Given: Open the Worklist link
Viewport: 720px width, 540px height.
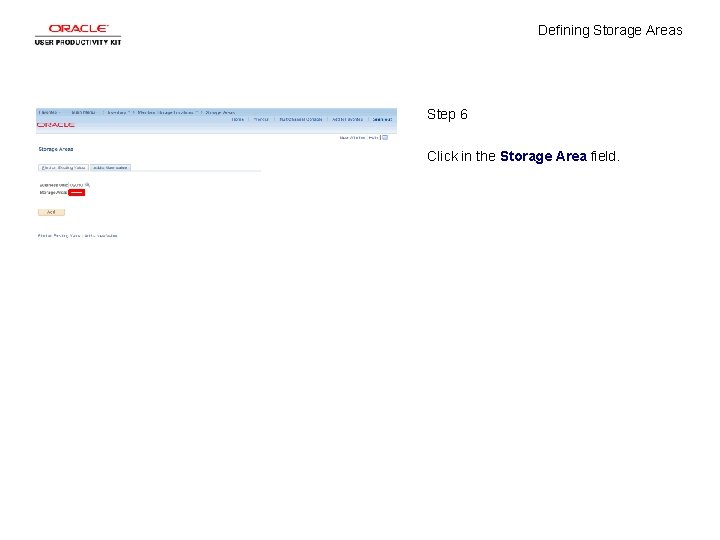Looking at the screenshot, I should pos(261,119).
